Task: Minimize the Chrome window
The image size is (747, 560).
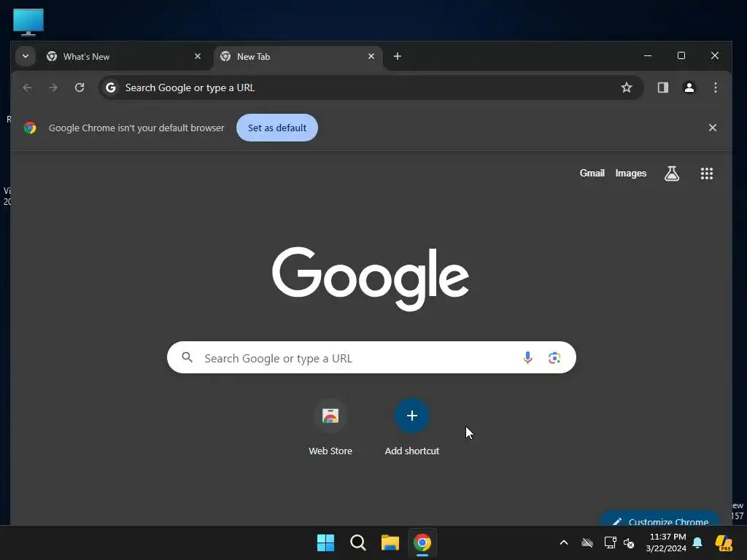Action: click(x=648, y=55)
